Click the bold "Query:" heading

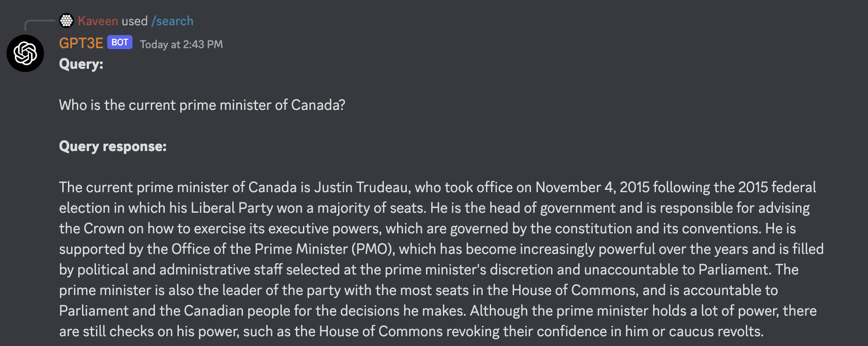coord(81,64)
